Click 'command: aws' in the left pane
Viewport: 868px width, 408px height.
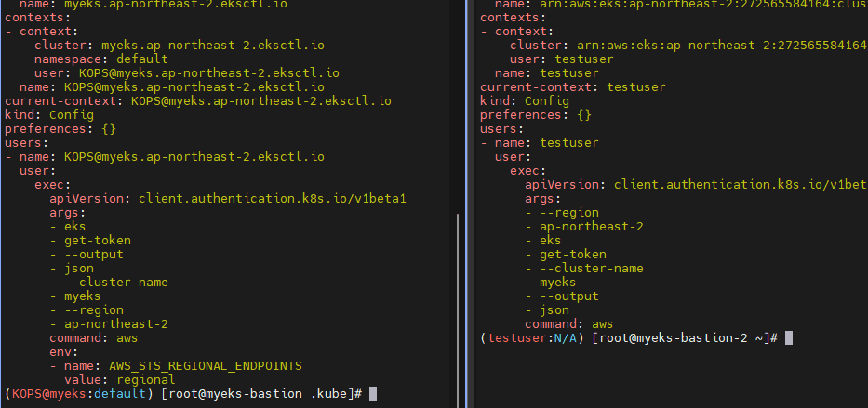click(93, 337)
